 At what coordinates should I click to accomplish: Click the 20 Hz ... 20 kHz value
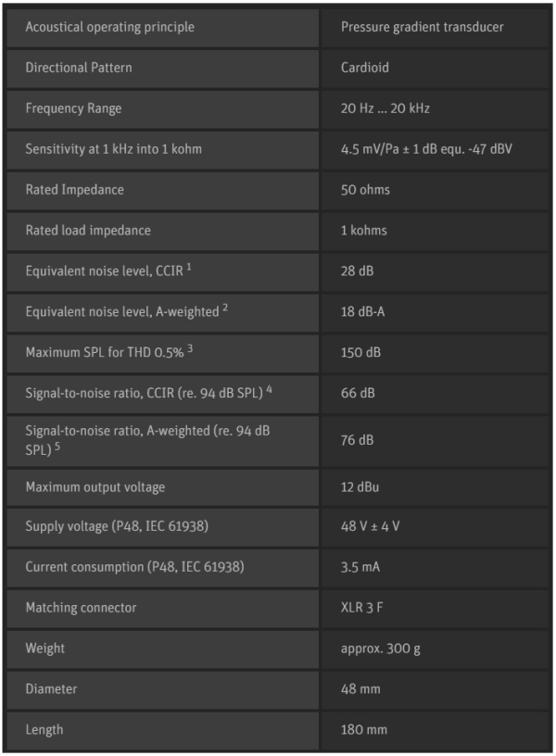385,108
